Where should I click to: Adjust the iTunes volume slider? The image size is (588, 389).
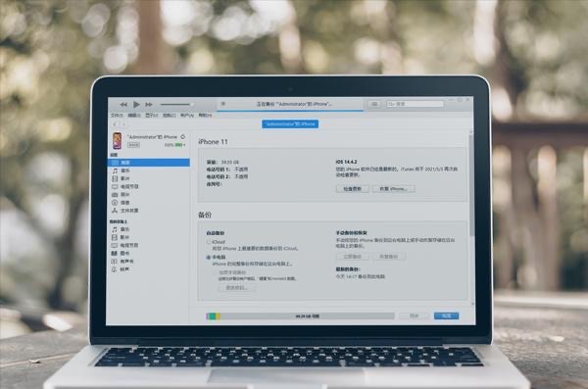(x=176, y=104)
